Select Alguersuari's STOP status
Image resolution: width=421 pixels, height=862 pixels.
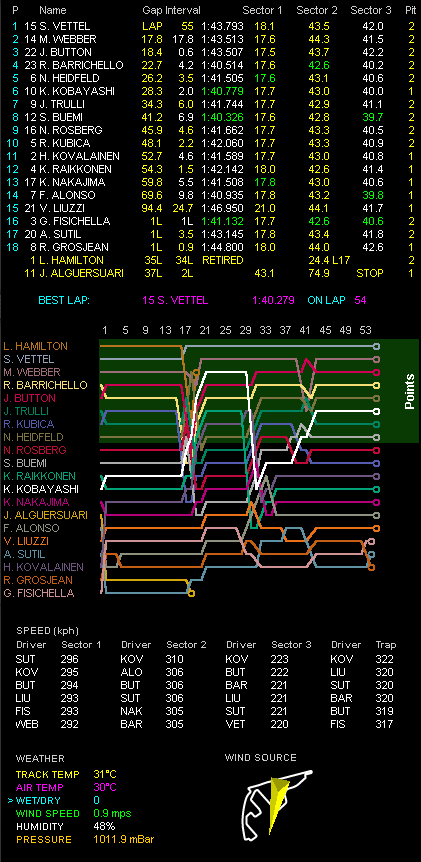(x=369, y=273)
